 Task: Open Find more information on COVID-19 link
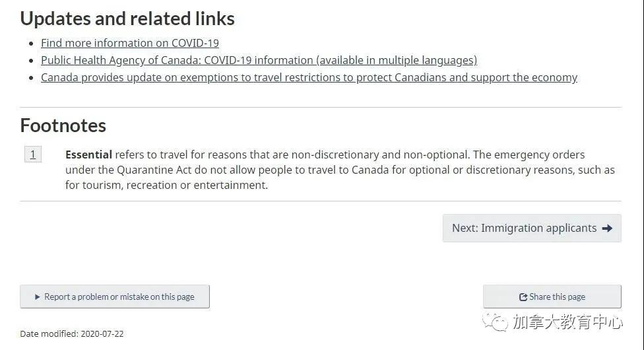click(x=130, y=43)
